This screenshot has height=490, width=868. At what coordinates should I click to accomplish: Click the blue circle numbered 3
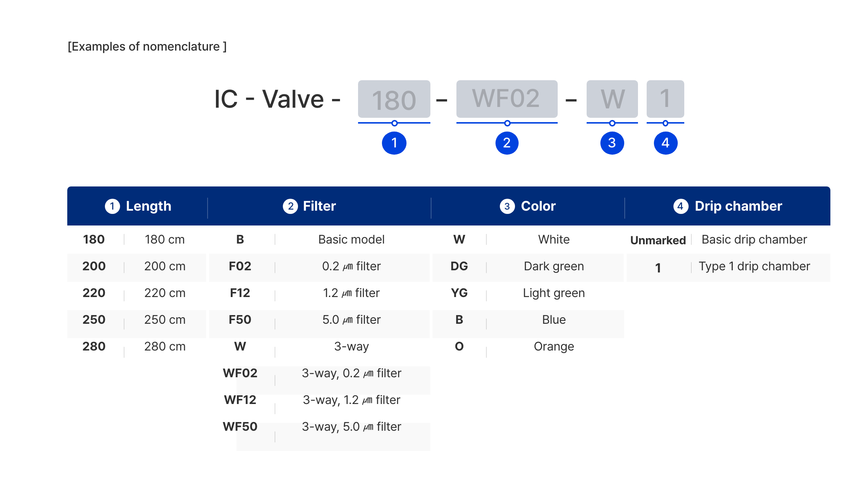[612, 143]
